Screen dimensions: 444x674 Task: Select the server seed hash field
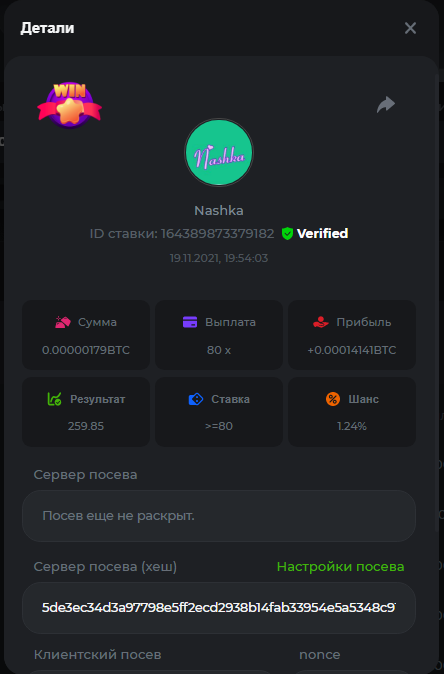tap(219, 608)
